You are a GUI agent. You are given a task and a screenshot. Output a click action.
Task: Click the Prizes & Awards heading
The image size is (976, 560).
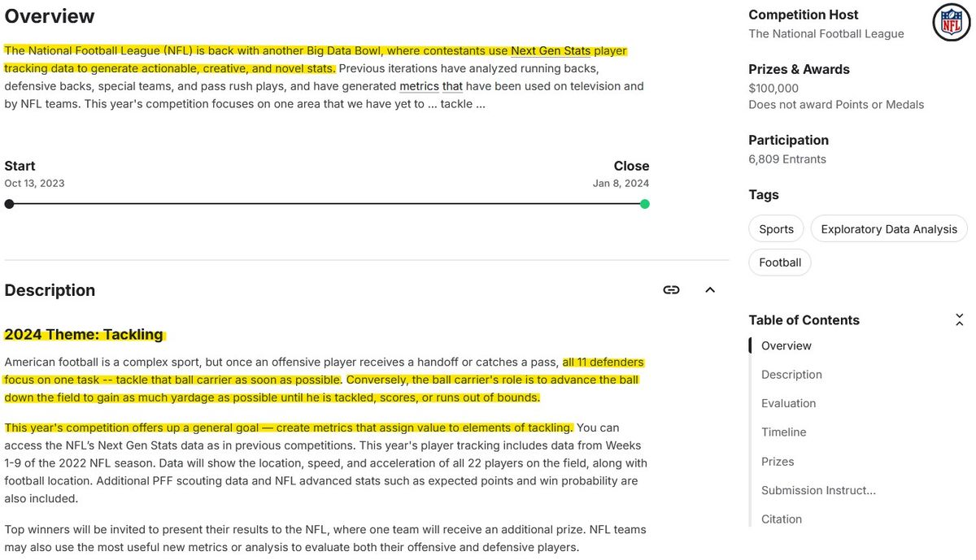coord(799,69)
